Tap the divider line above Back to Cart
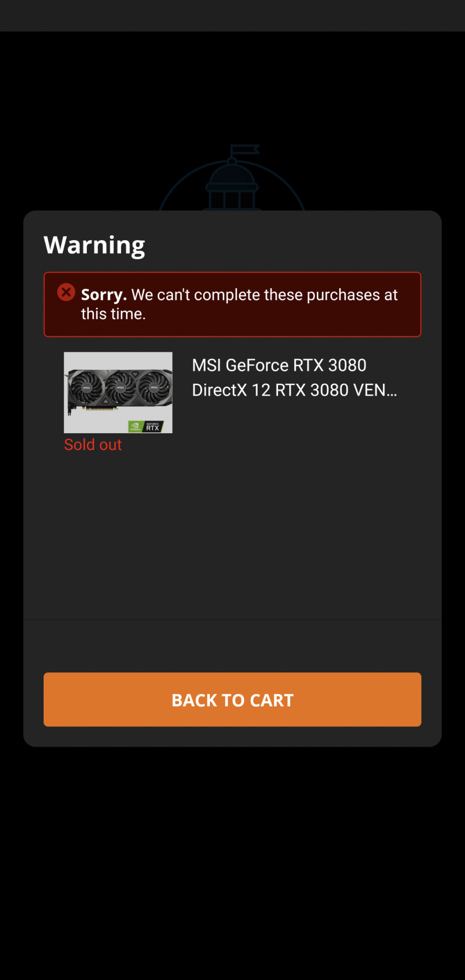Image resolution: width=465 pixels, height=980 pixels. pyautogui.click(x=232, y=619)
